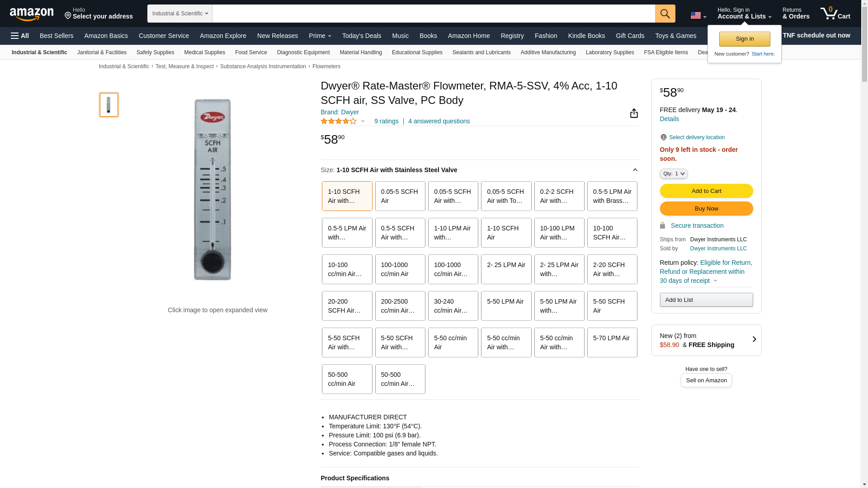Viewport: 868px width, 488px height.
Task: Collapse the Size options chevron
Action: (635, 170)
